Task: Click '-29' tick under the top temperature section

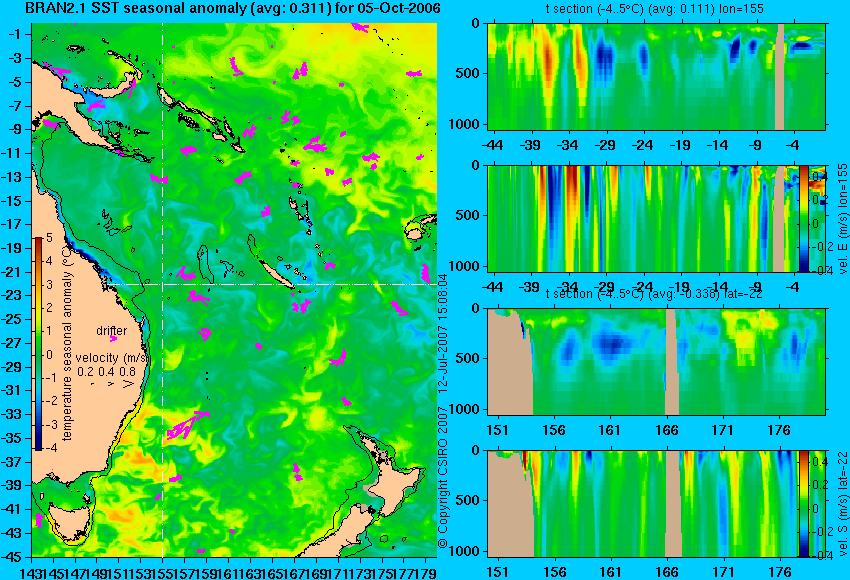Action: (605, 145)
